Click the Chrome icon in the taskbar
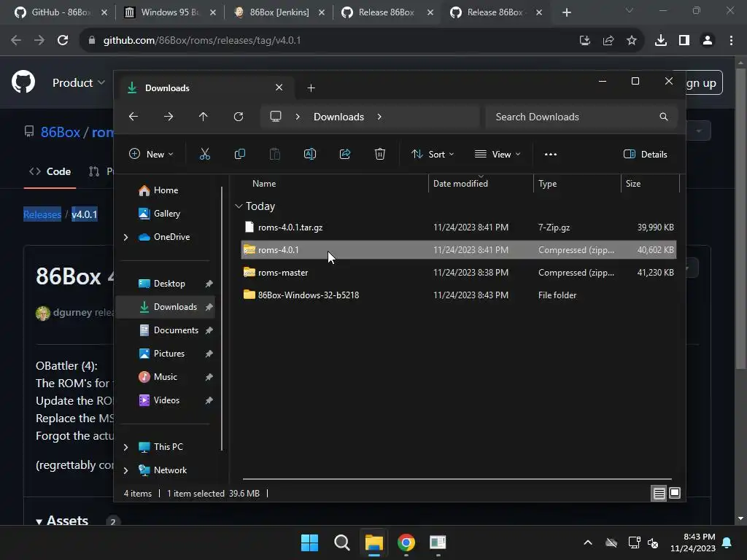This screenshot has height=560, width=747. click(x=406, y=542)
